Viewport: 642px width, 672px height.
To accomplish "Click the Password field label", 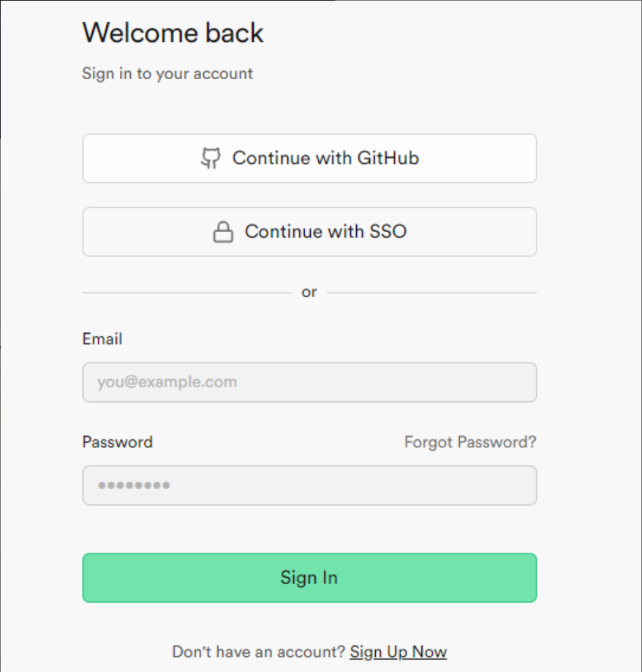I will 117,443.
